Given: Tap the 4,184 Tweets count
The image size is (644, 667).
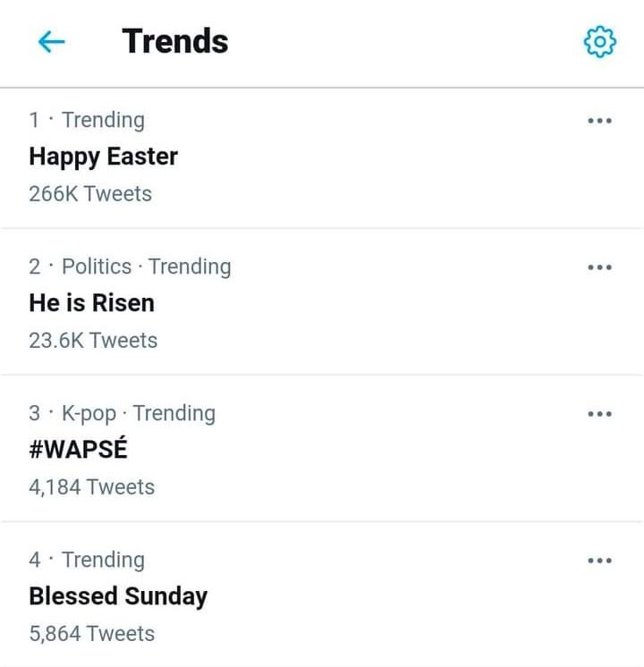Looking at the screenshot, I should (92, 487).
